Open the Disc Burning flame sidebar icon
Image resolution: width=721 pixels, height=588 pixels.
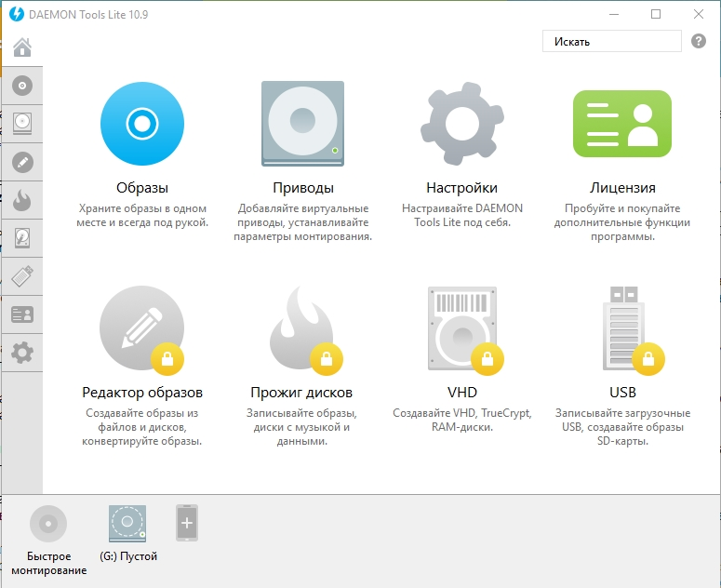click(x=22, y=200)
